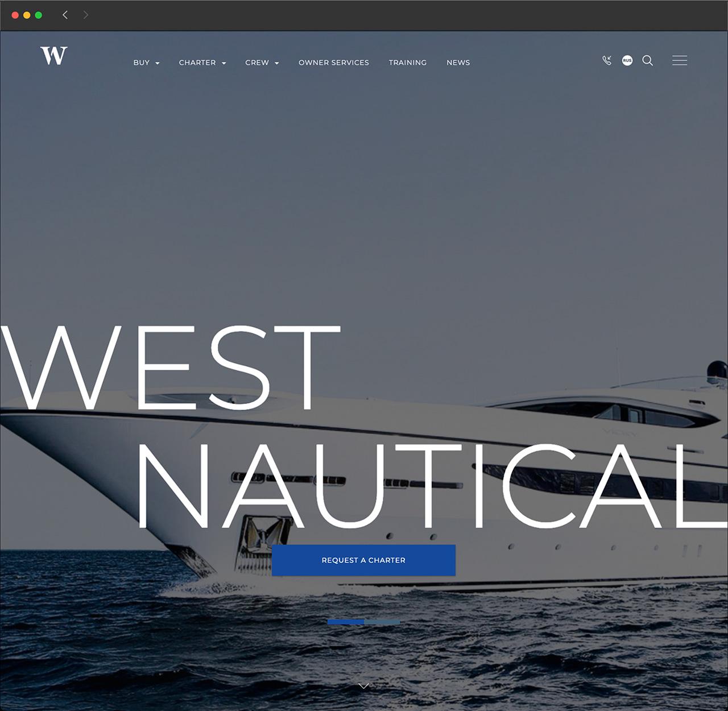The image size is (728, 711).
Task: Select the second hero slide indicator
Action: [x=382, y=622]
